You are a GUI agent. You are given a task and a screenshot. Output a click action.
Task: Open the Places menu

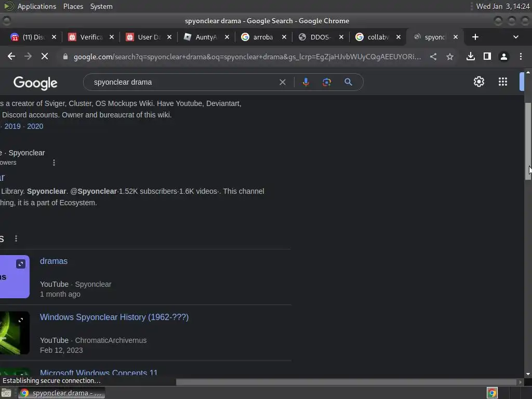[x=73, y=6]
